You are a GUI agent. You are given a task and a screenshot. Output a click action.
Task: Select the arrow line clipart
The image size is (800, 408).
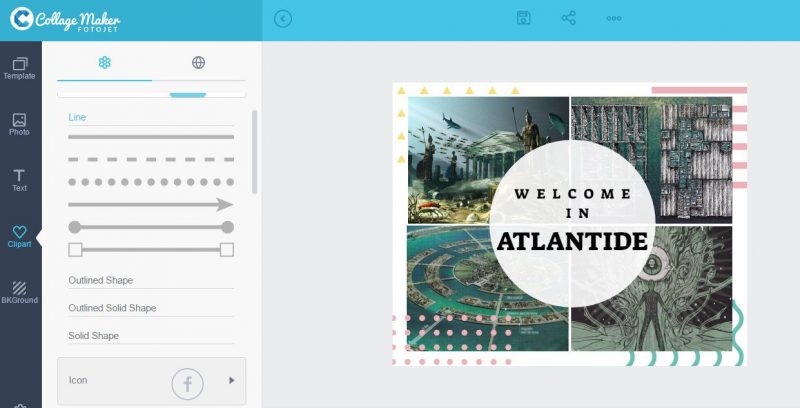pyautogui.click(x=151, y=205)
